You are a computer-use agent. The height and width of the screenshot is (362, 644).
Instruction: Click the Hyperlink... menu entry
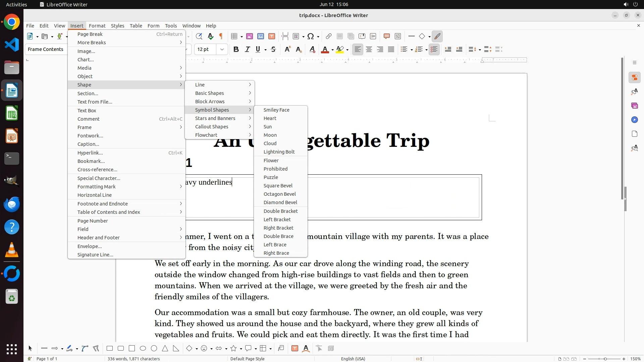90,153
